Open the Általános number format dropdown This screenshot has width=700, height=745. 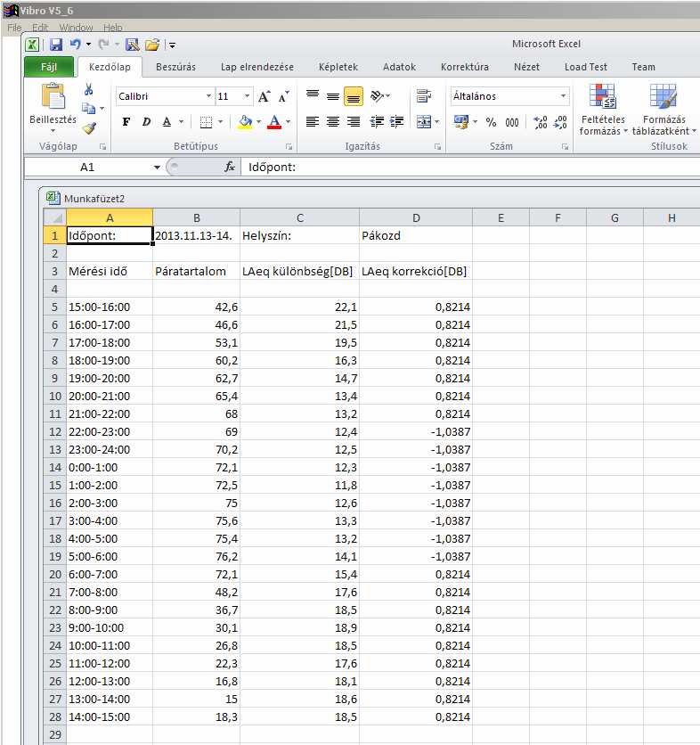[563, 96]
